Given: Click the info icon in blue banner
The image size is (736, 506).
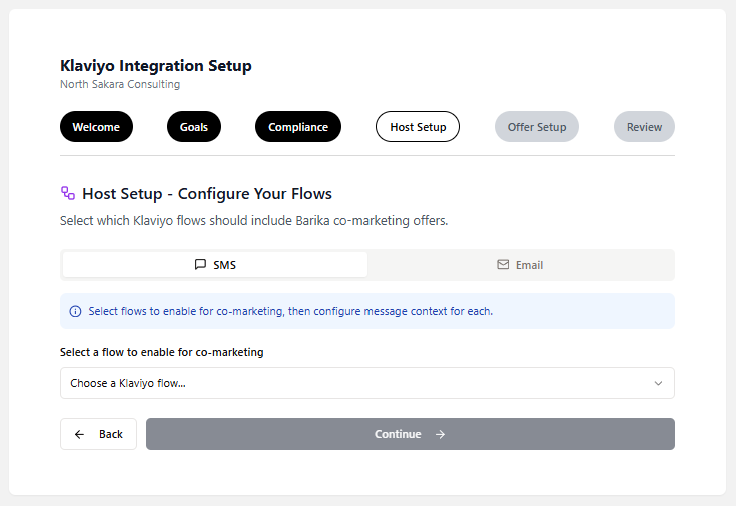Looking at the screenshot, I should (x=75, y=311).
